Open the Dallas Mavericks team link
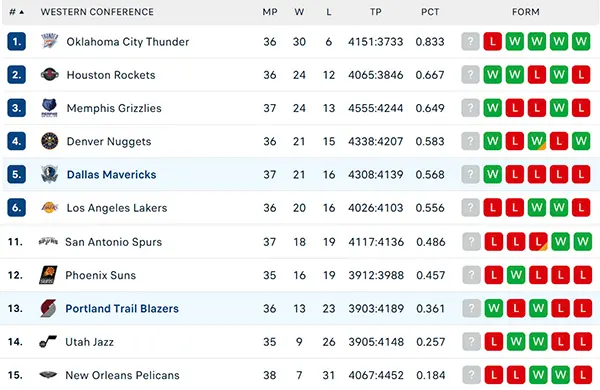The height and width of the screenshot is (390, 600). point(111,175)
